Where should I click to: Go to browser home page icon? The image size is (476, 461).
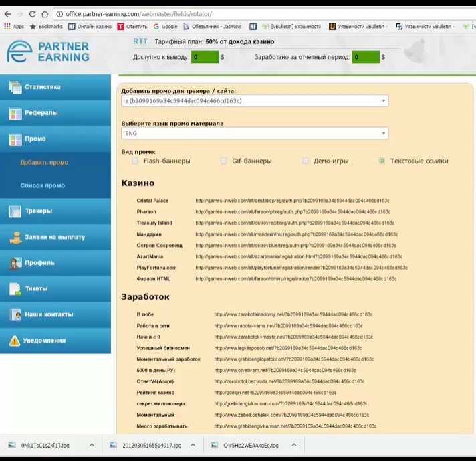coord(45,14)
